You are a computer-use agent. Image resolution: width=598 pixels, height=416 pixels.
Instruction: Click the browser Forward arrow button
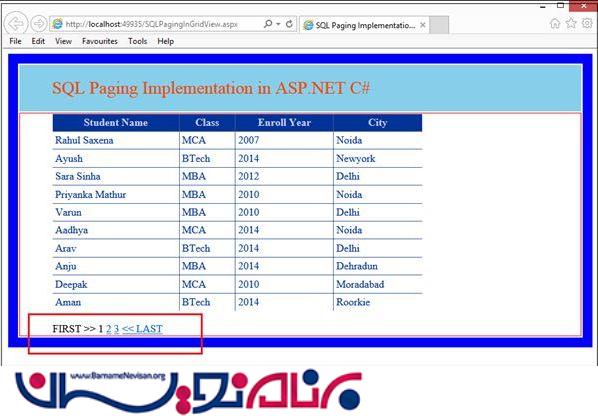click(39, 24)
